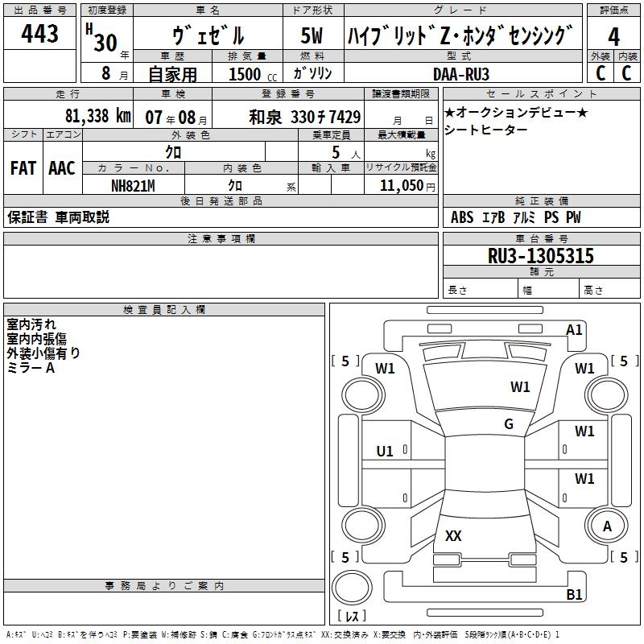This screenshot has height=644, width=644.
Task: Click the 注意事項欄 header
Action: (221, 238)
